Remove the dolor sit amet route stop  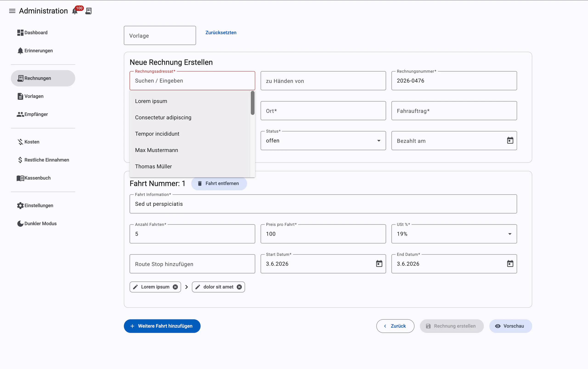pyautogui.click(x=239, y=287)
